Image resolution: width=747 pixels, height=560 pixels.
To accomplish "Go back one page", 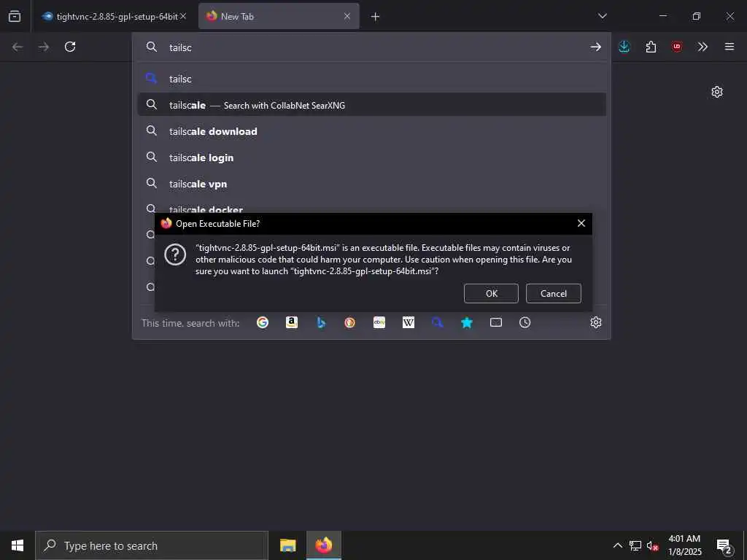I will tap(18, 47).
